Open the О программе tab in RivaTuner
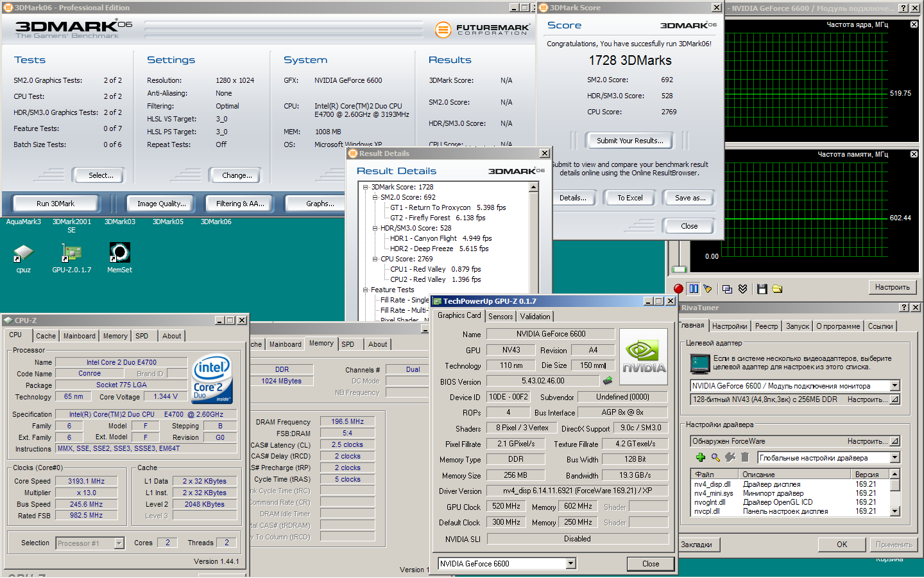 [x=838, y=326]
